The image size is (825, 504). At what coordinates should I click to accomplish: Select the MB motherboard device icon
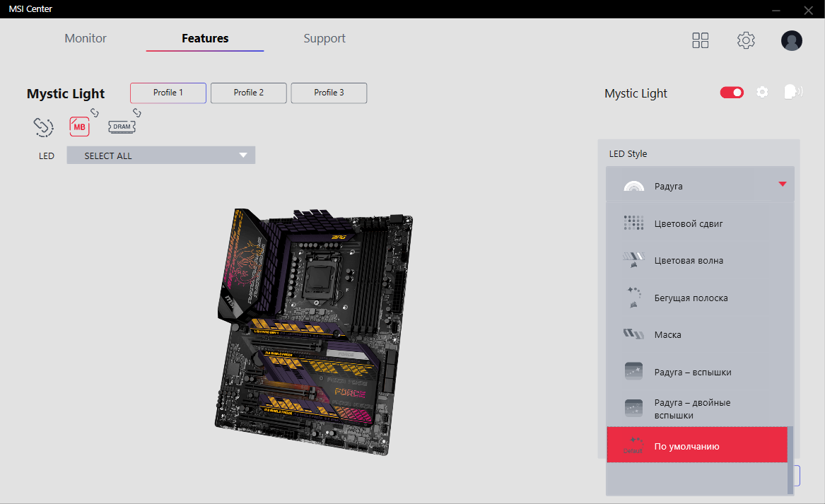79,127
